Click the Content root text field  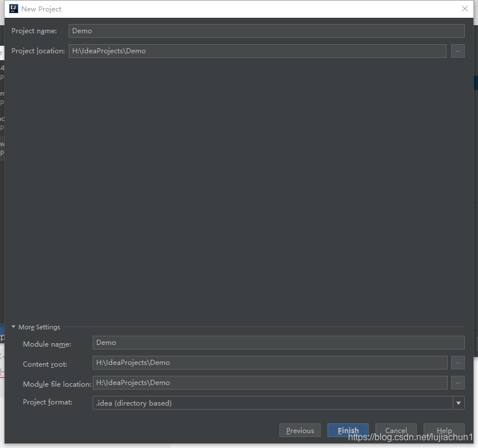[270, 363]
